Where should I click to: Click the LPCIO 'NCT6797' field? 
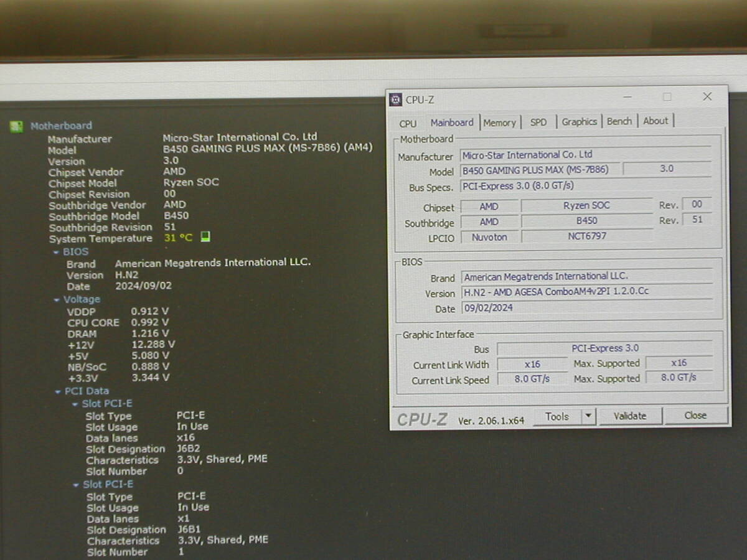(587, 236)
